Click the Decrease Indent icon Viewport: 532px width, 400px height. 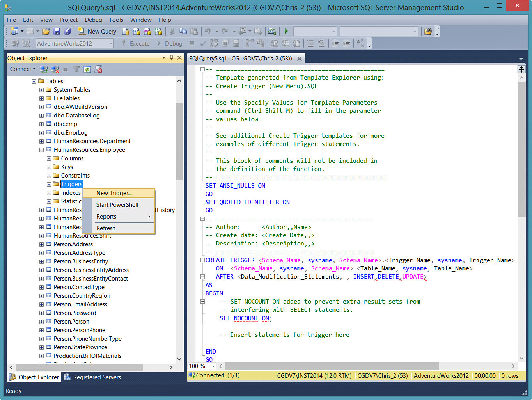(335, 43)
